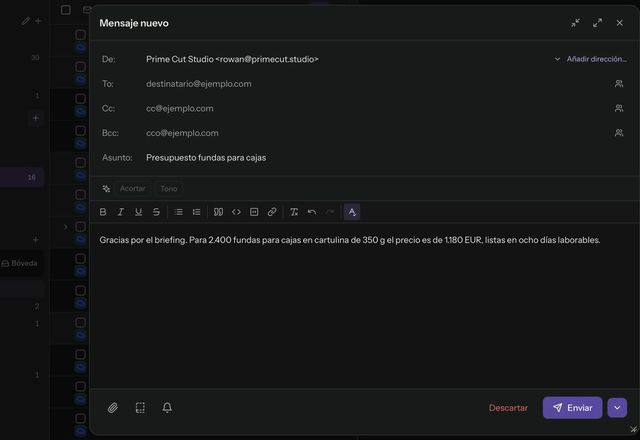Screen dimensions: 640x440
Task: Insert a numbered list
Action: tap(196, 212)
